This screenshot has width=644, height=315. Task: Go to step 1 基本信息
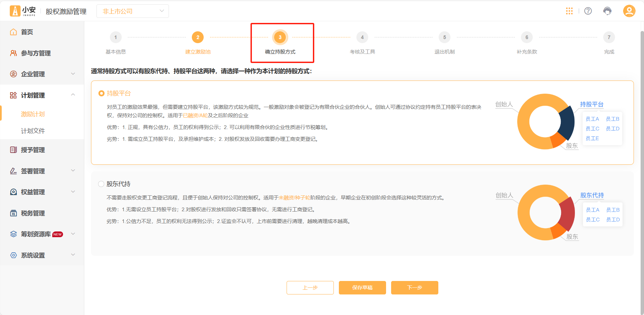point(116,43)
